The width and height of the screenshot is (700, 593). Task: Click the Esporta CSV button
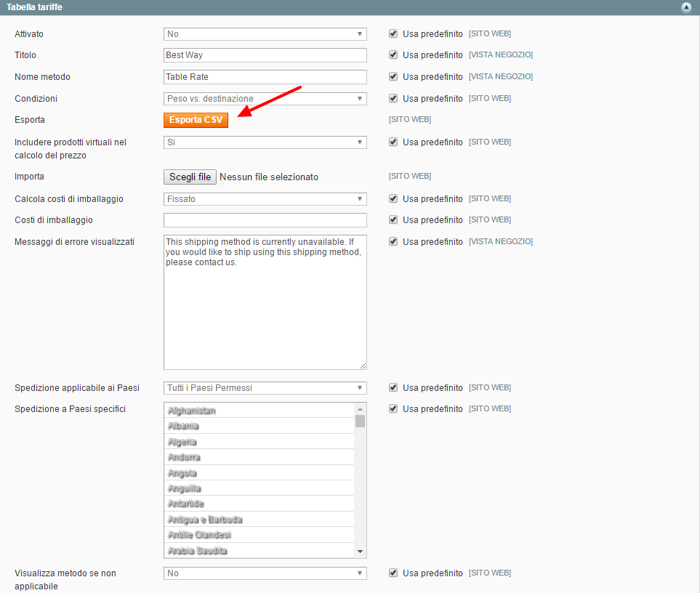(196, 120)
